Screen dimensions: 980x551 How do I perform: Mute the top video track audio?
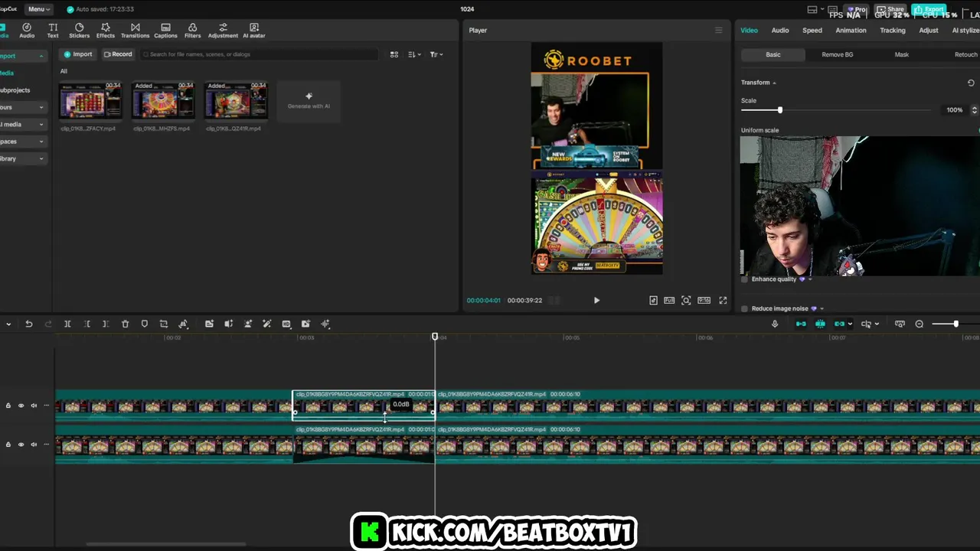click(x=34, y=406)
